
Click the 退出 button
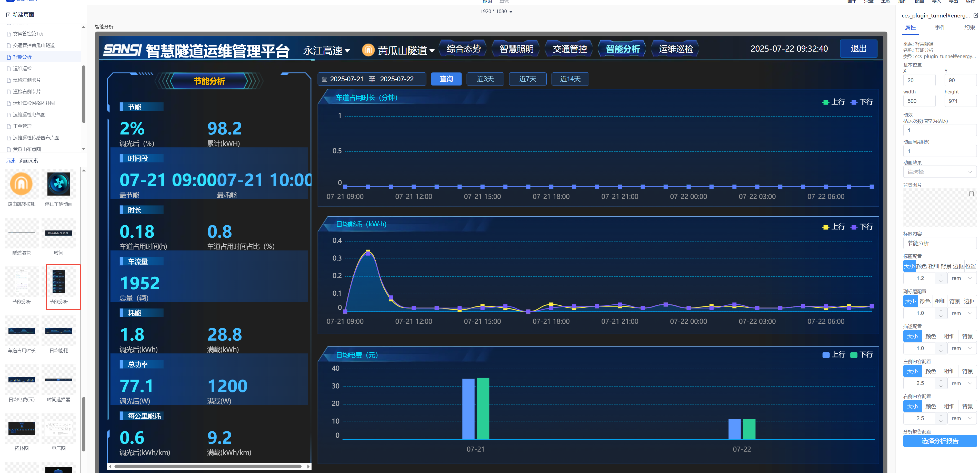858,49
